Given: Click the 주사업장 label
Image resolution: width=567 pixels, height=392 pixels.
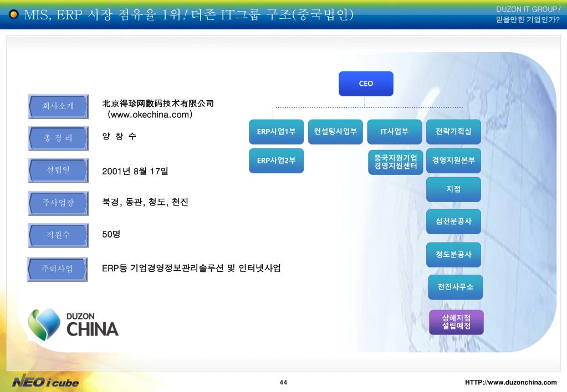Looking at the screenshot, I should 58,203.
